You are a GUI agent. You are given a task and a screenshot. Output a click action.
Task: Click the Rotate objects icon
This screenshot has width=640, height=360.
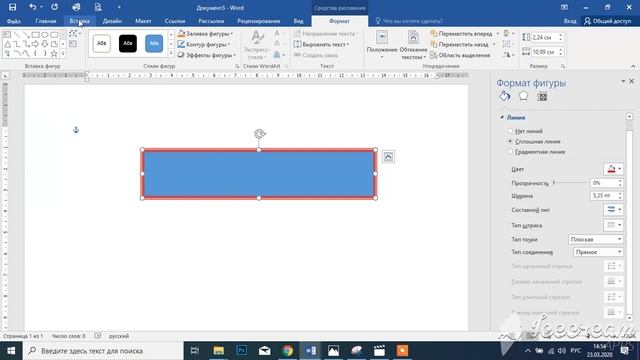(508, 55)
